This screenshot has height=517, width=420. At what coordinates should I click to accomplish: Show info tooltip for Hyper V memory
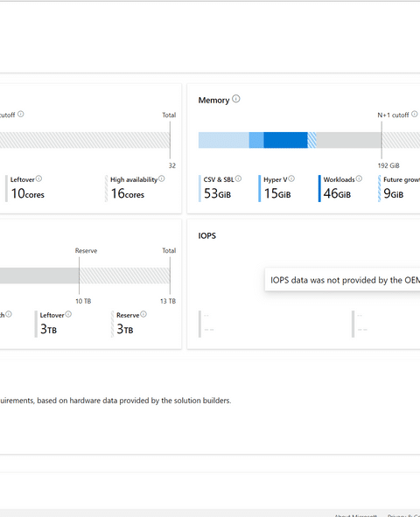point(291,178)
